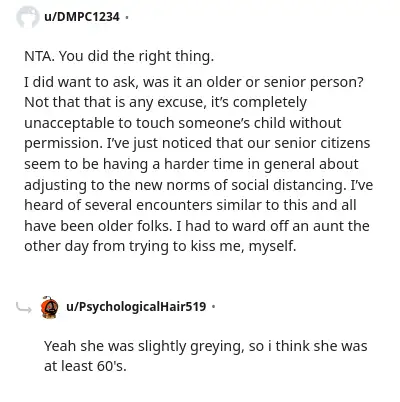Screen dimensions: 400x402
Task: Click the line mentioning "our senior citizens"
Action: [197, 144]
